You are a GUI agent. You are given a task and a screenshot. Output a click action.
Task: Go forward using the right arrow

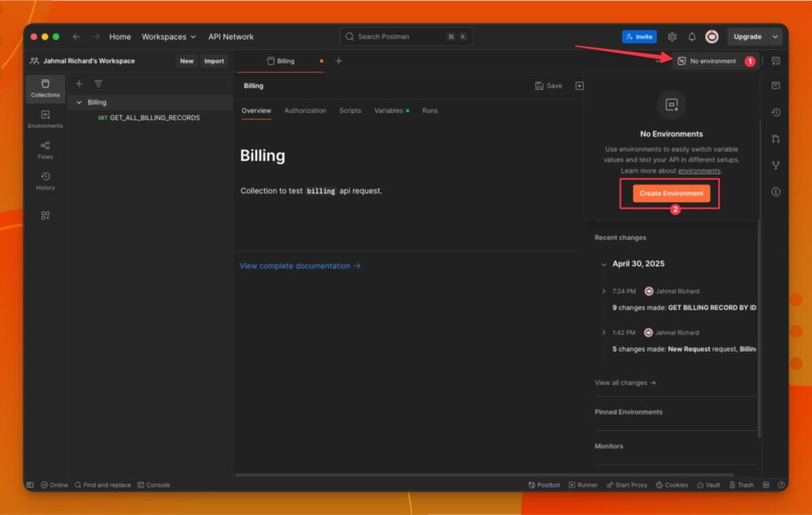click(x=96, y=37)
